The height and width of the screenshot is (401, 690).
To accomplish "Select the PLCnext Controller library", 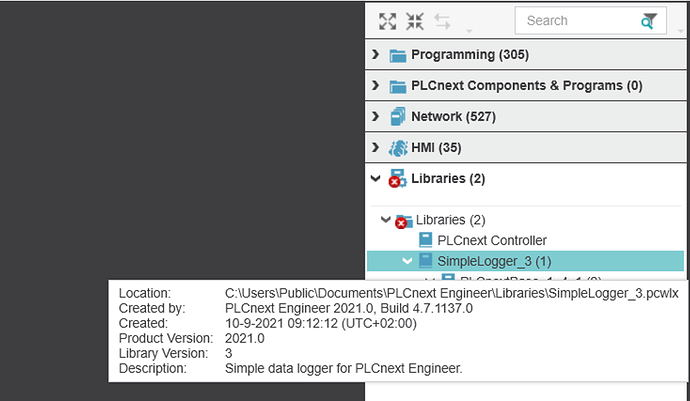I will 492,240.
